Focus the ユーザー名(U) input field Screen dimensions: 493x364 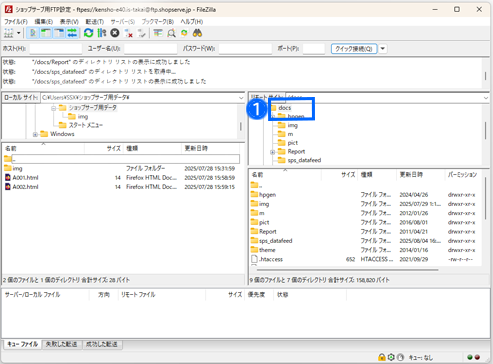[x=151, y=49]
